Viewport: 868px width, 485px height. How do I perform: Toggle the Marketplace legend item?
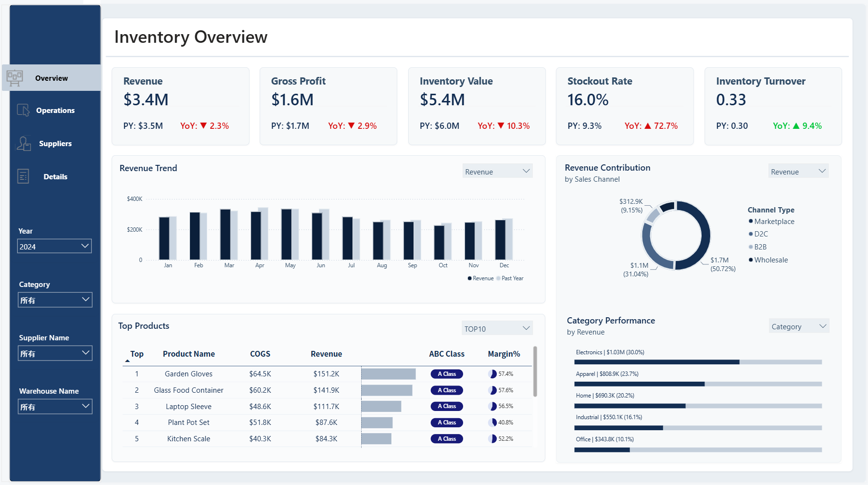[771, 222]
